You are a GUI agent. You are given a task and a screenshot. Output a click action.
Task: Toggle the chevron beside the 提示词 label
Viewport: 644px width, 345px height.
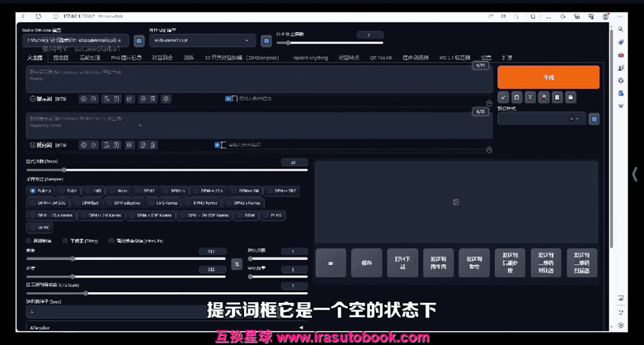pos(33,99)
